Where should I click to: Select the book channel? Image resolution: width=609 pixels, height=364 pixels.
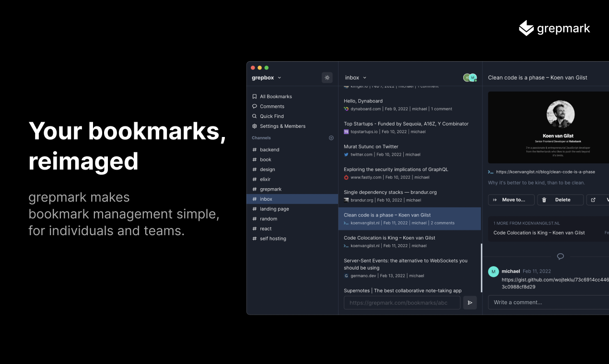(293, 159)
